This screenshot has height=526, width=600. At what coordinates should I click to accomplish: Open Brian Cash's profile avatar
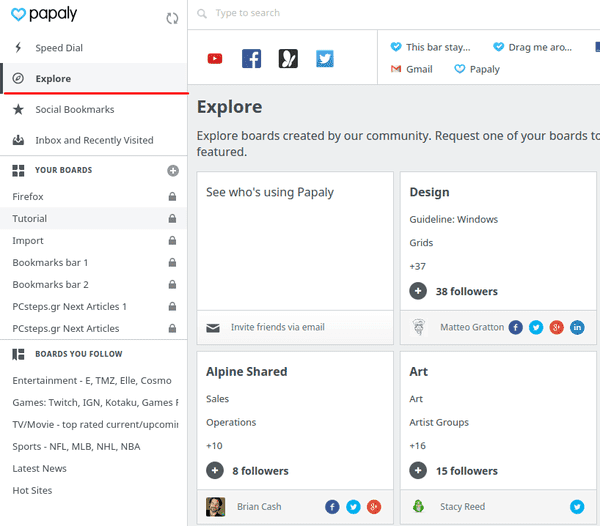215,507
